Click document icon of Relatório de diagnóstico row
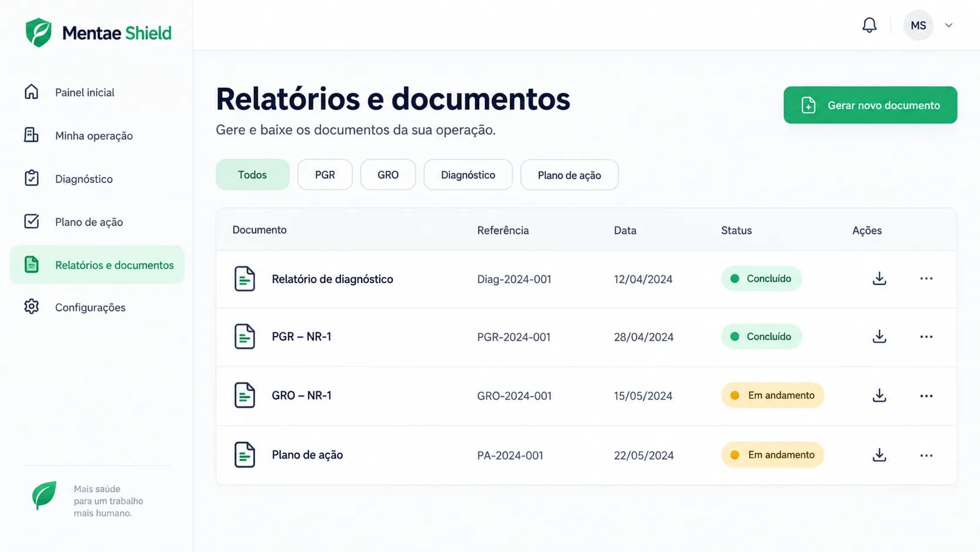Screen dimensions: 980x552 244,279
